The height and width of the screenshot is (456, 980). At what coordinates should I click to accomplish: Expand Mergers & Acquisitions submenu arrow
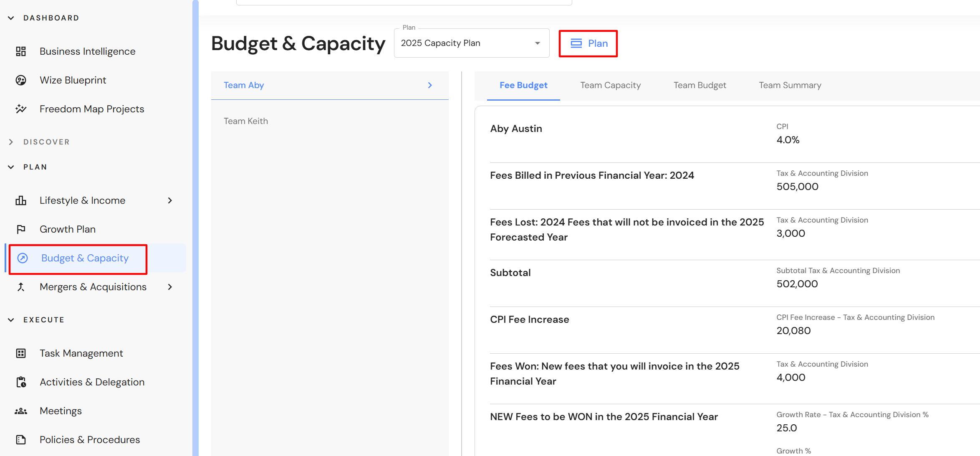click(x=170, y=287)
